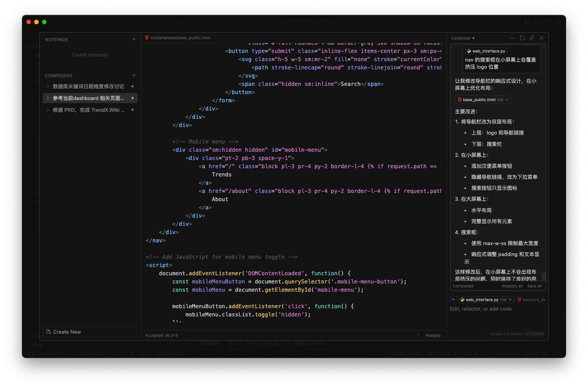Viewport: 588px width, 387px height.
Task: Select composer 根据 PRD，完成 TrendX.Wiki
Action: pos(90,110)
